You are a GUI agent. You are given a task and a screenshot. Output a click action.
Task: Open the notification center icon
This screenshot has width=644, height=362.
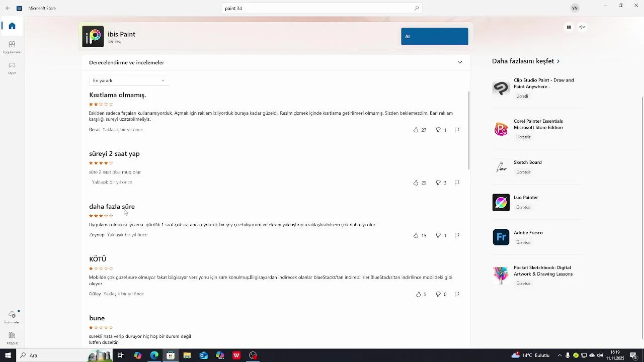pyautogui.click(x=634, y=355)
